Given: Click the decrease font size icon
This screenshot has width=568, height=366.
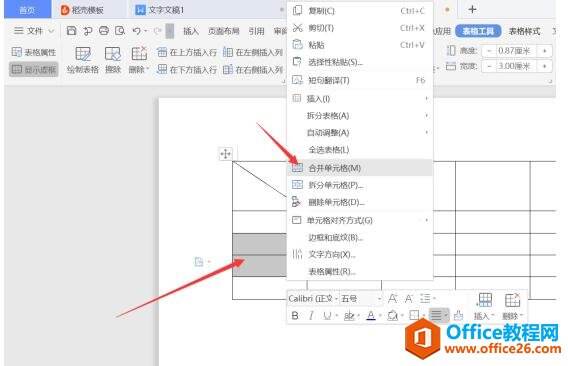Looking at the screenshot, I should tap(409, 299).
